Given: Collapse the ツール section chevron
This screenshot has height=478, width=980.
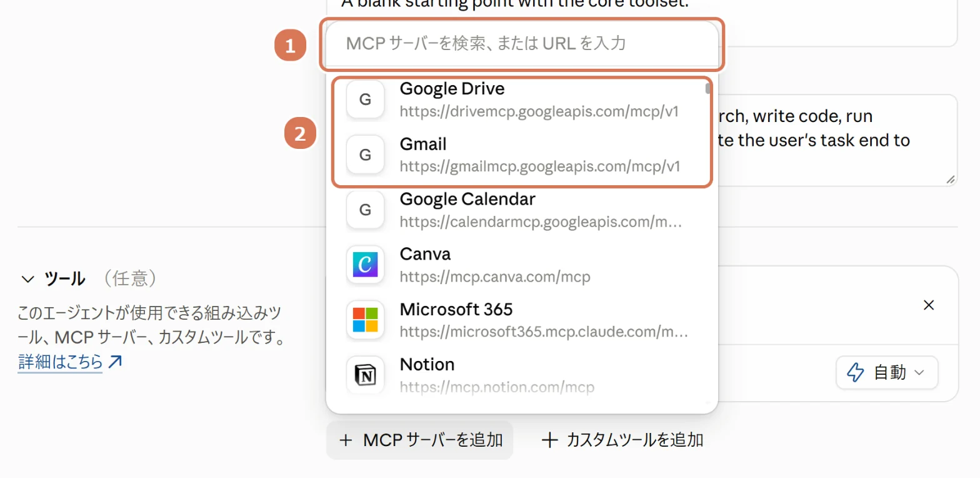Looking at the screenshot, I should tap(27, 279).
